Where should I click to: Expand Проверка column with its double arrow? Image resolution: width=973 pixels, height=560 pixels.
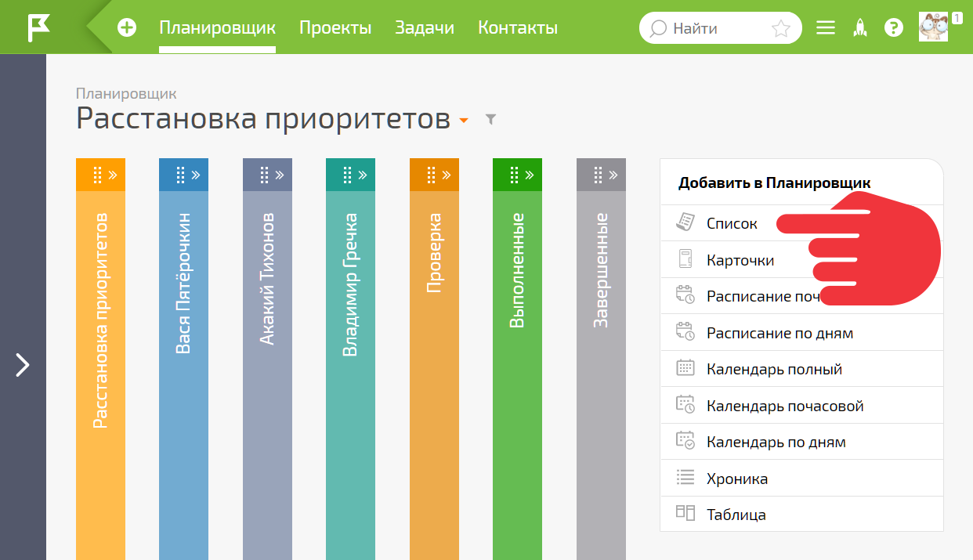tap(447, 175)
